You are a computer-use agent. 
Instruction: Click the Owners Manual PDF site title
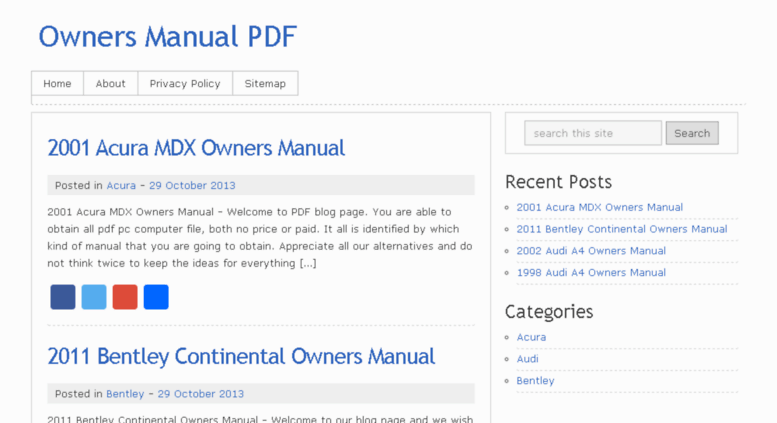[x=167, y=37]
